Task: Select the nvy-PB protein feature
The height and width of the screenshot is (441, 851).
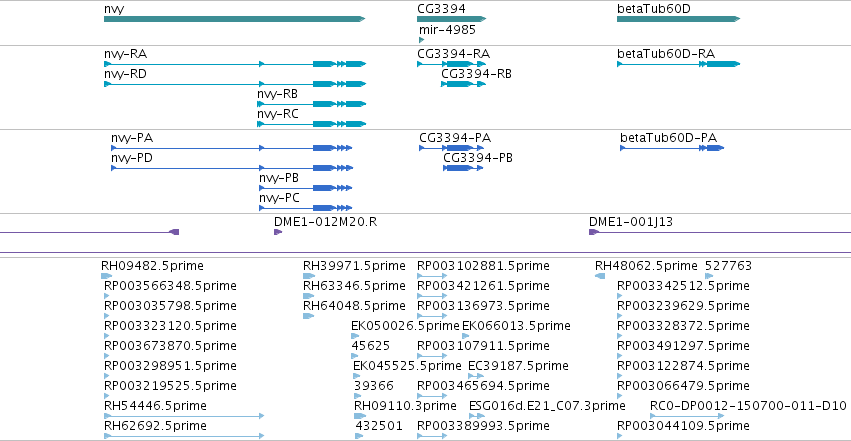Action: click(x=306, y=188)
